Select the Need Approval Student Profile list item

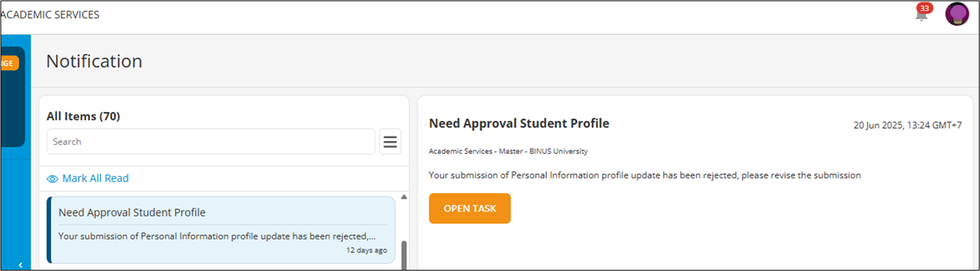click(221, 230)
